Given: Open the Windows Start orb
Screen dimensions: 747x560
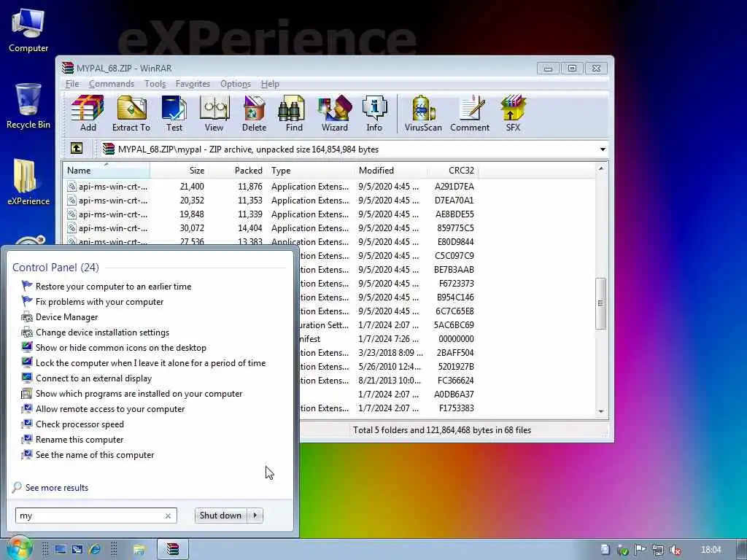Looking at the screenshot, I should [19, 548].
